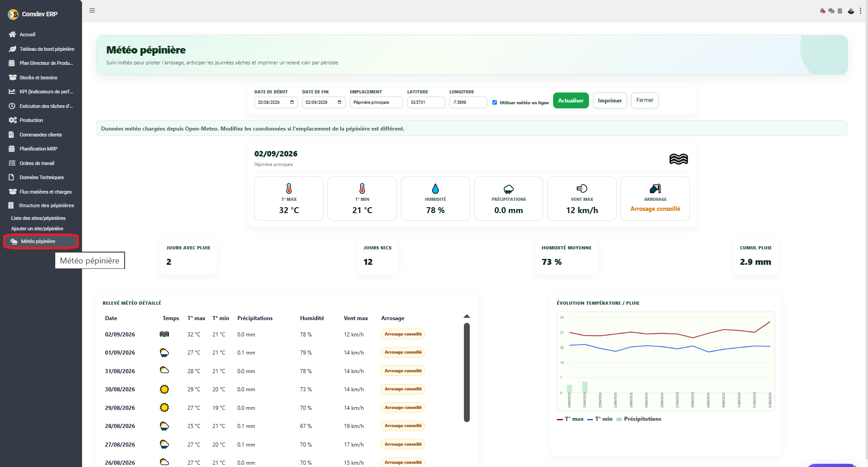Click the Commandes clients document icon
The image size is (868, 467).
11,135
